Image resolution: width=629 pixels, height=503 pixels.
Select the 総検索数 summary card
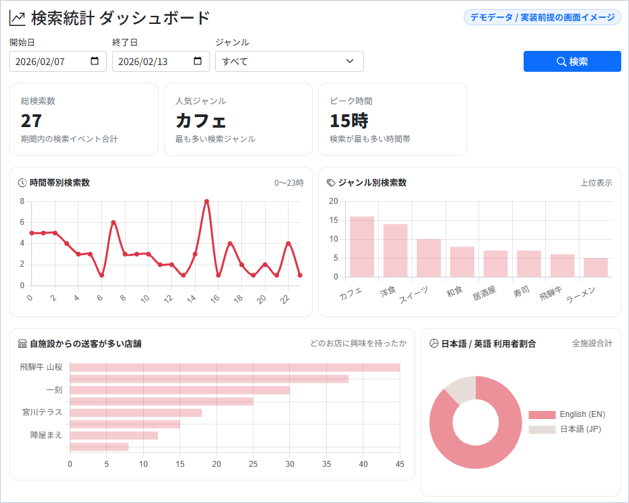[x=84, y=119]
